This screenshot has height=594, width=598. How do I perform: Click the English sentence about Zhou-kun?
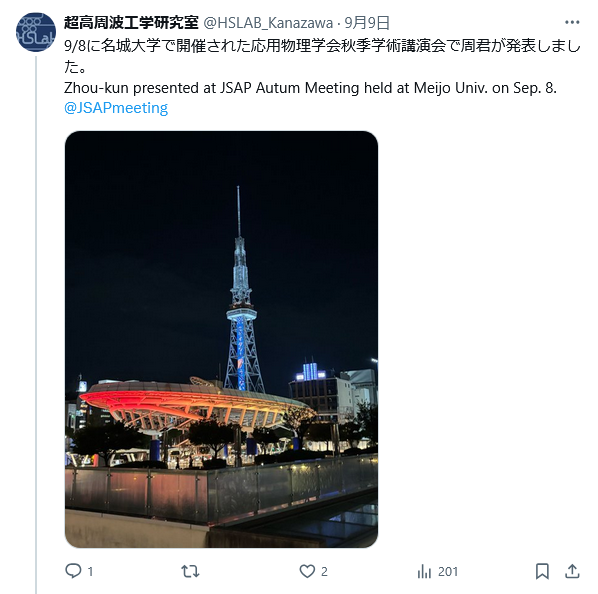tap(310, 88)
